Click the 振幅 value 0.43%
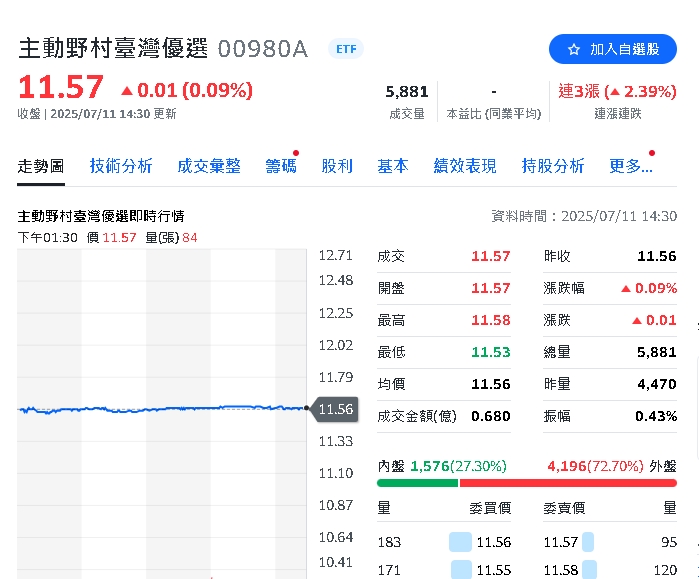Screen dimensions: 699x579 [x=656, y=416]
